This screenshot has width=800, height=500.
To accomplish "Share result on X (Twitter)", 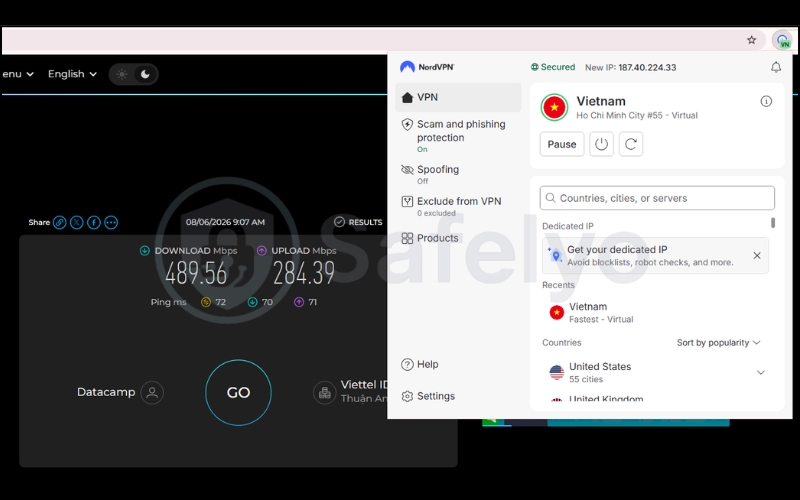I will [77, 222].
